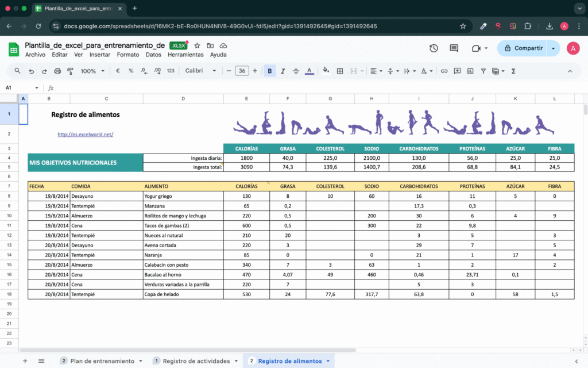Click the Compartir button
The image size is (588, 368).
525,48
